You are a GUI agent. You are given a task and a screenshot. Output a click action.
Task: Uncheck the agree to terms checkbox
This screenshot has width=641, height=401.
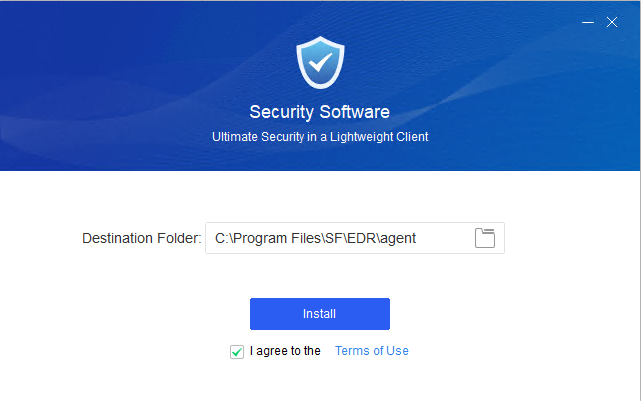pos(237,351)
